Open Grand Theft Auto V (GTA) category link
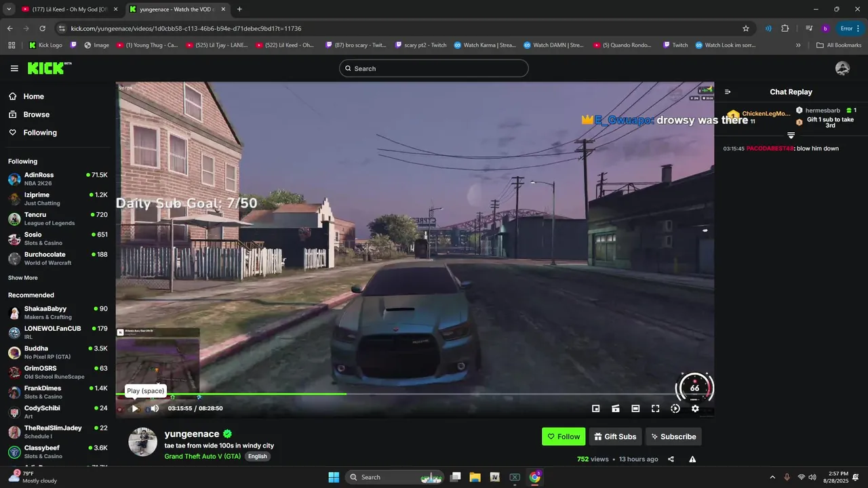Image resolution: width=868 pixels, height=488 pixels. click(x=203, y=456)
